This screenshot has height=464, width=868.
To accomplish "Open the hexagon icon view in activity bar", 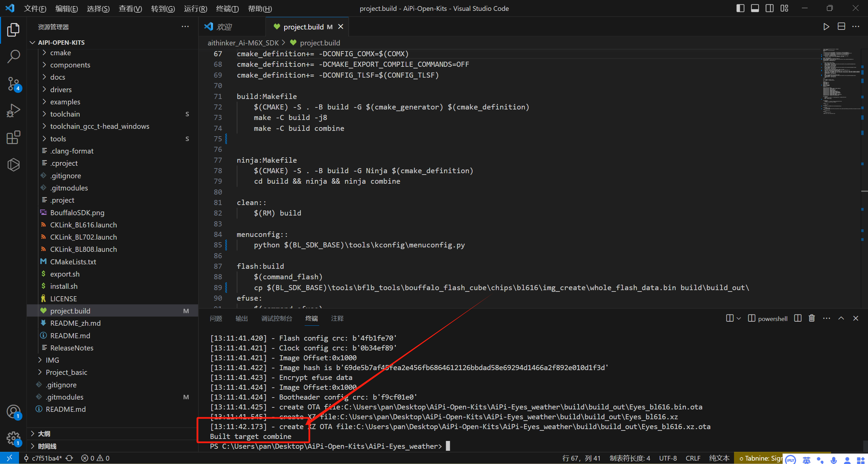I will pos(13,165).
